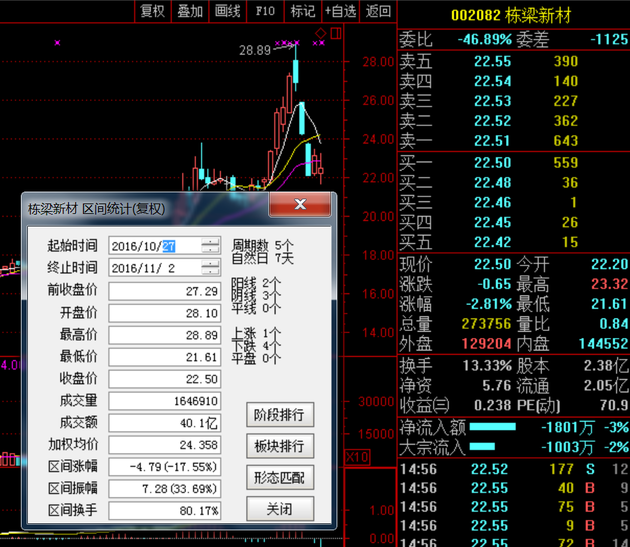
Task: Click the 成交额 value 40.1亿
Action: point(165,423)
